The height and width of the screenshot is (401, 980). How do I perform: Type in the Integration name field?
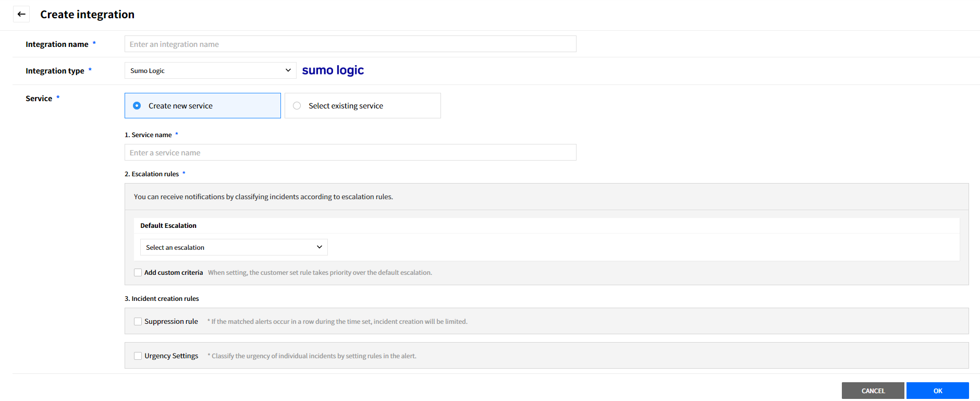(x=350, y=44)
